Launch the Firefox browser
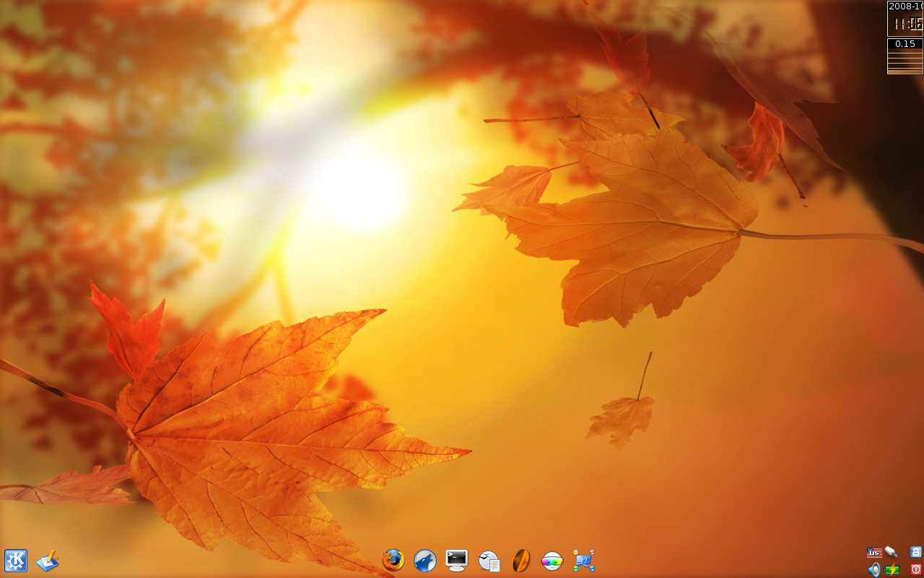 [x=393, y=560]
